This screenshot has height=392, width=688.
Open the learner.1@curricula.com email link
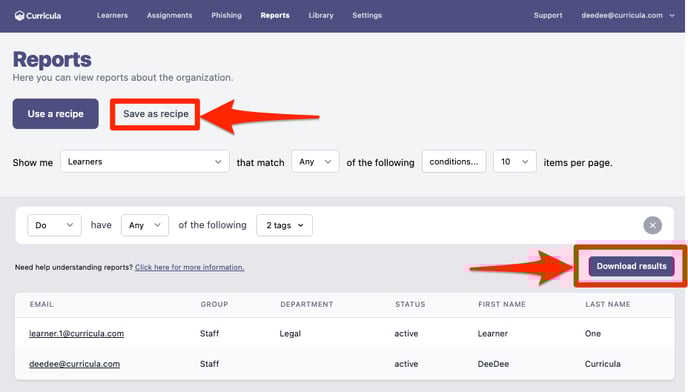[76, 334]
